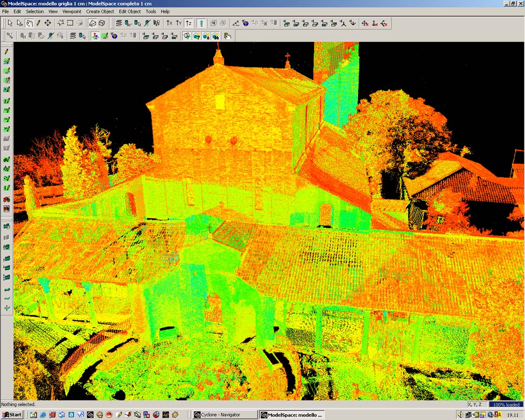Open the Viewpoint menu
Image resolution: width=525 pixels, height=420 pixels.
click(72, 12)
